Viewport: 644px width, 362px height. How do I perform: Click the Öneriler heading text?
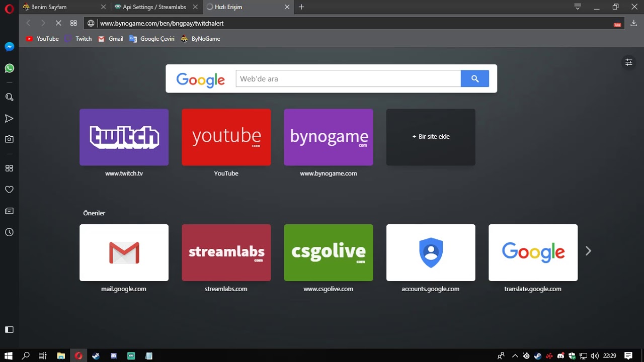[94, 213]
